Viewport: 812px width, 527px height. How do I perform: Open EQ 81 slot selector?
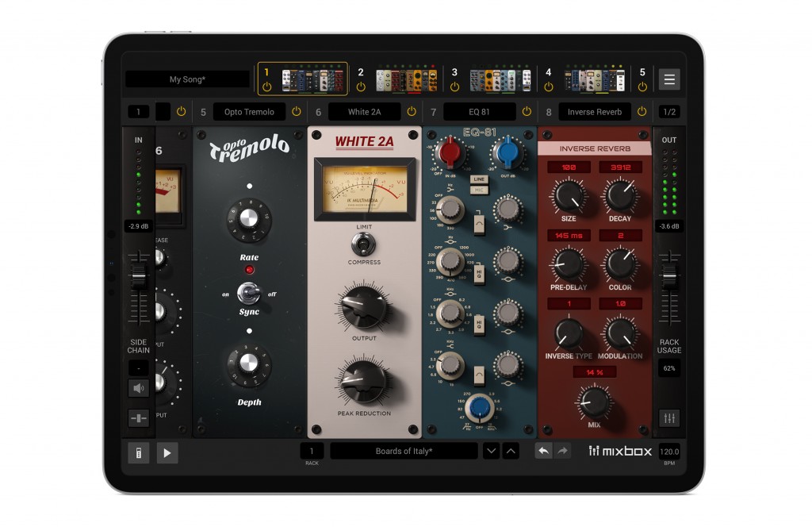pyautogui.click(x=479, y=111)
